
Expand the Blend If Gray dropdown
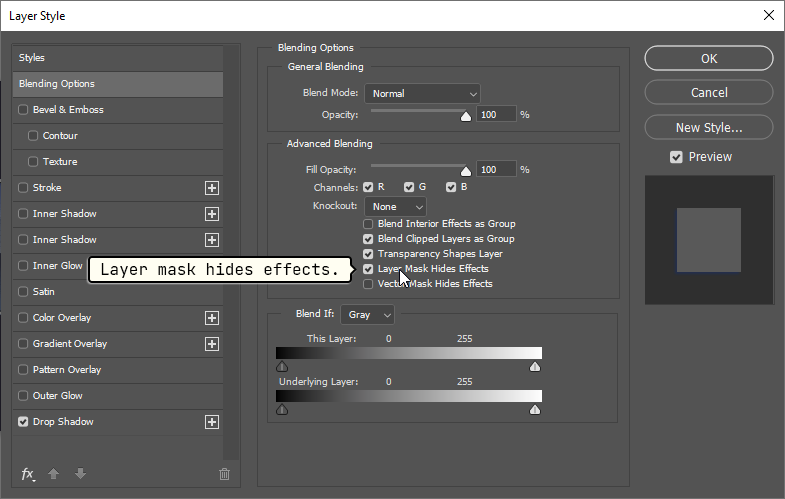tap(367, 315)
